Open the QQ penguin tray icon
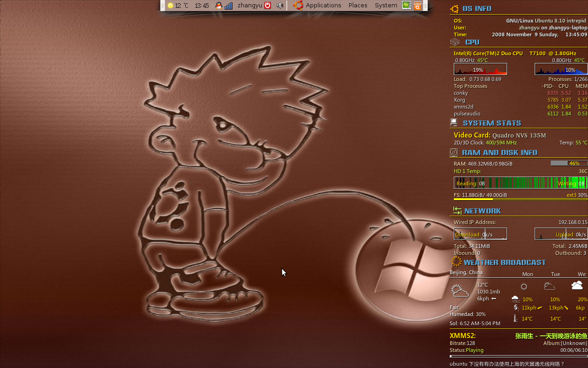 coord(219,6)
